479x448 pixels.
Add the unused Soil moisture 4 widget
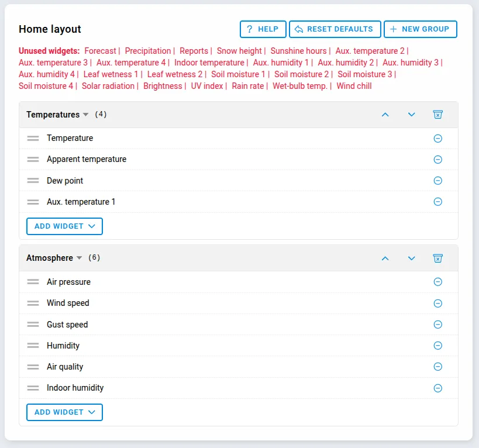tap(46, 86)
